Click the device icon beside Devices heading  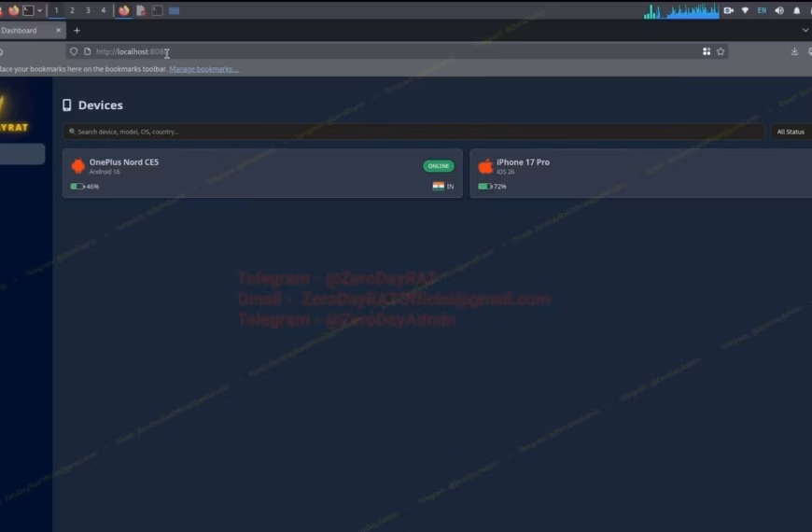(x=67, y=105)
